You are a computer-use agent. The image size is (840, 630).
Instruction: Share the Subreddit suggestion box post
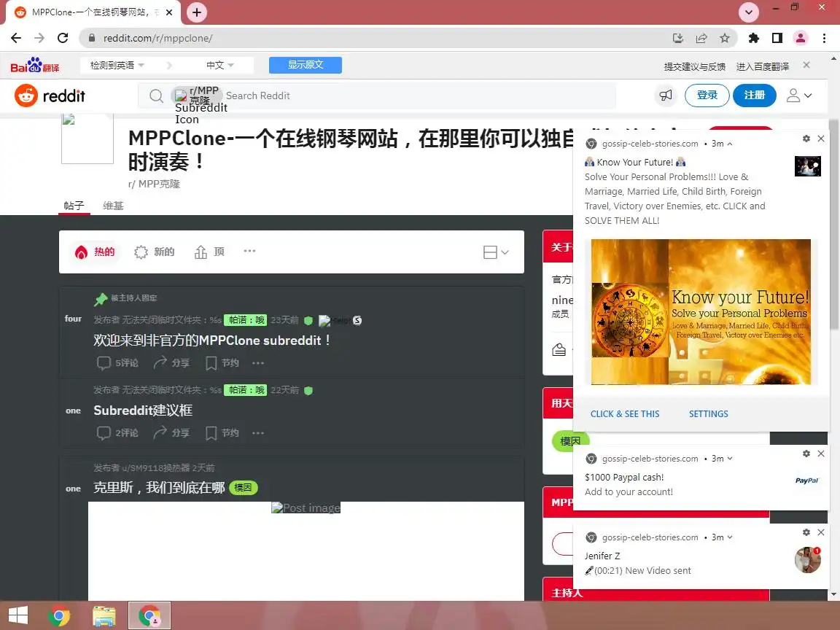pyautogui.click(x=171, y=432)
